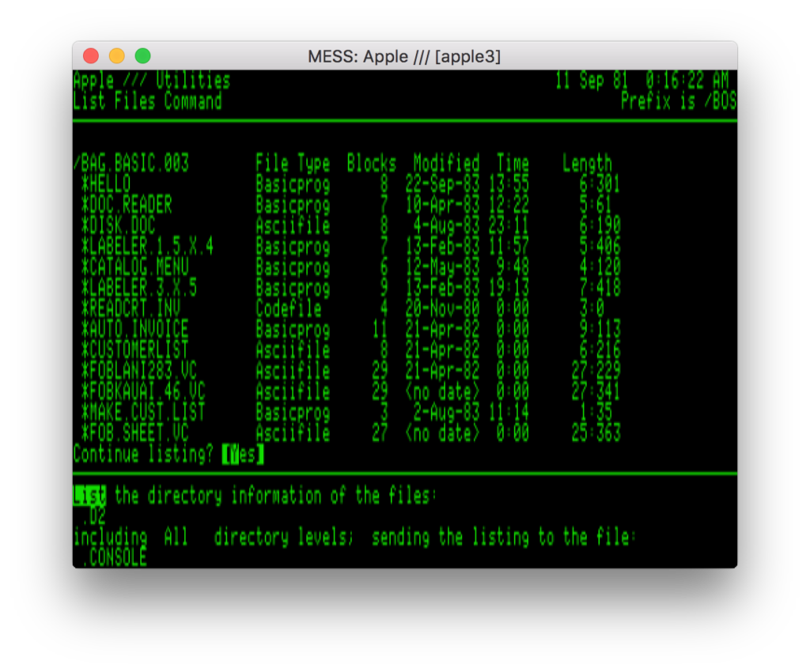Click the 'All' directory levels value
Screen dimensions: 810x672
pyautogui.click(x=176, y=537)
